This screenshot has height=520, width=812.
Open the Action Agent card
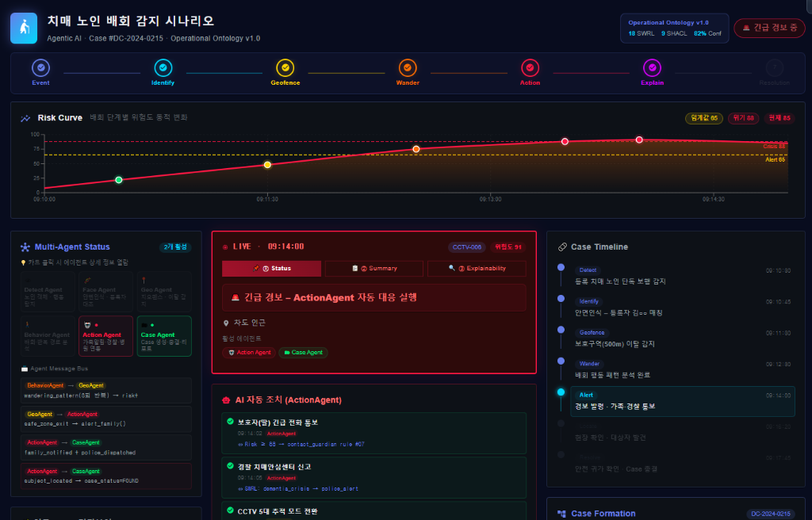pos(105,336)
